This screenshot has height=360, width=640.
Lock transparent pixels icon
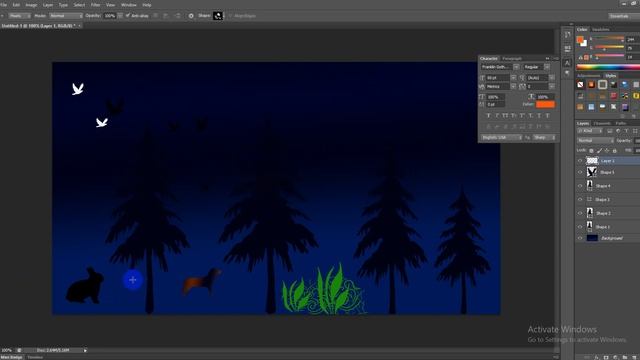tap(591, 151)
